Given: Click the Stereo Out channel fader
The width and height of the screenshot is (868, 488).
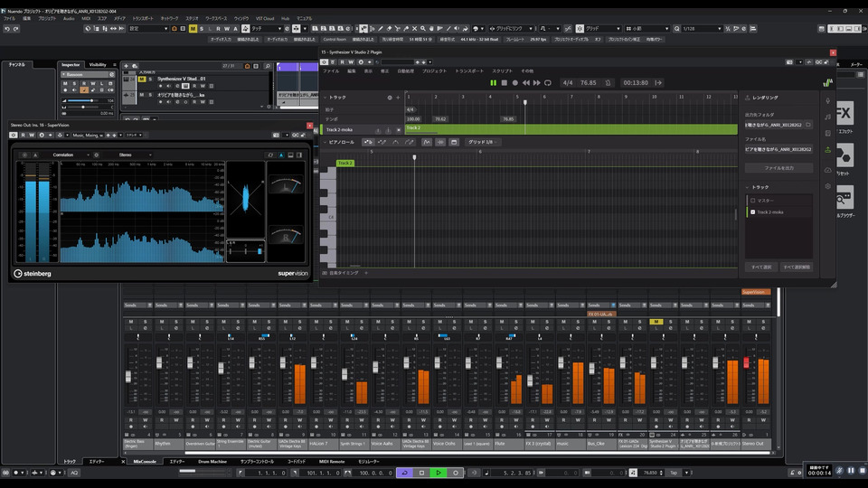Looking at the screenshot, I should pos(745,363).
